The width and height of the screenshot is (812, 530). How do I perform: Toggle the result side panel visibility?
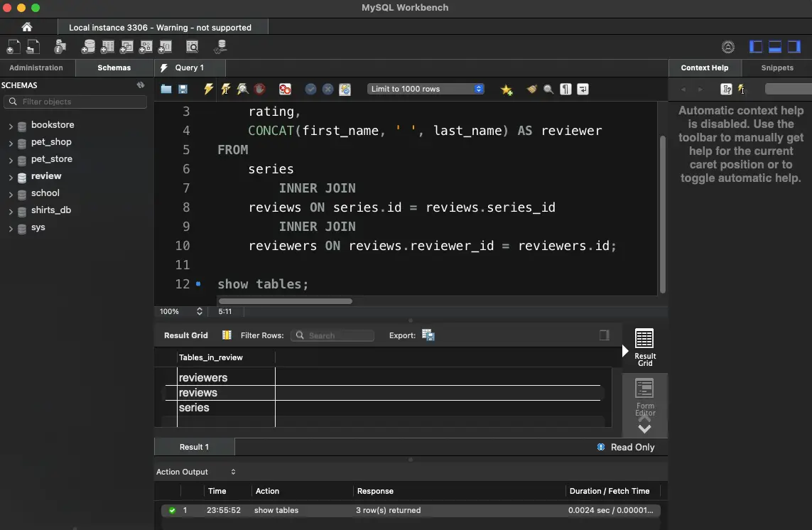coord(604,335)
